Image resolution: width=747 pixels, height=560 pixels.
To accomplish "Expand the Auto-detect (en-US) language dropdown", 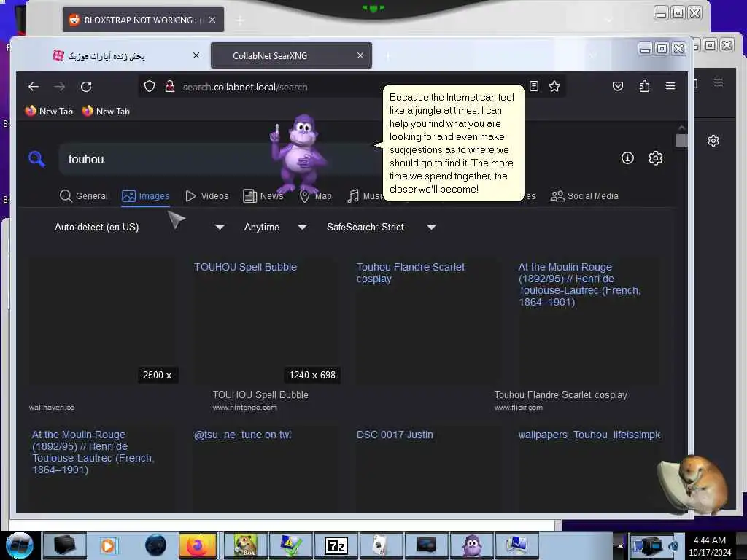I will coord(139,227).
